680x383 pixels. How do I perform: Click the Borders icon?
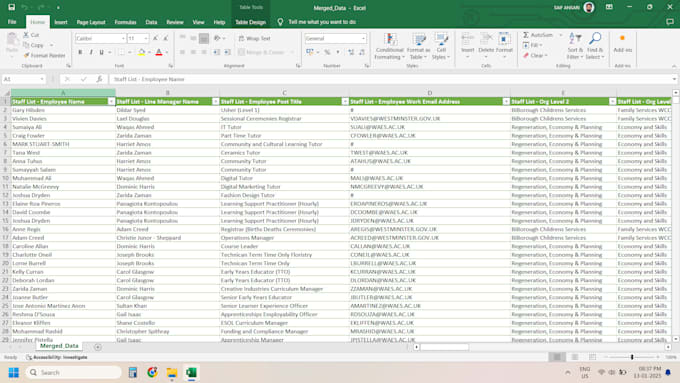tap(121, 52)
